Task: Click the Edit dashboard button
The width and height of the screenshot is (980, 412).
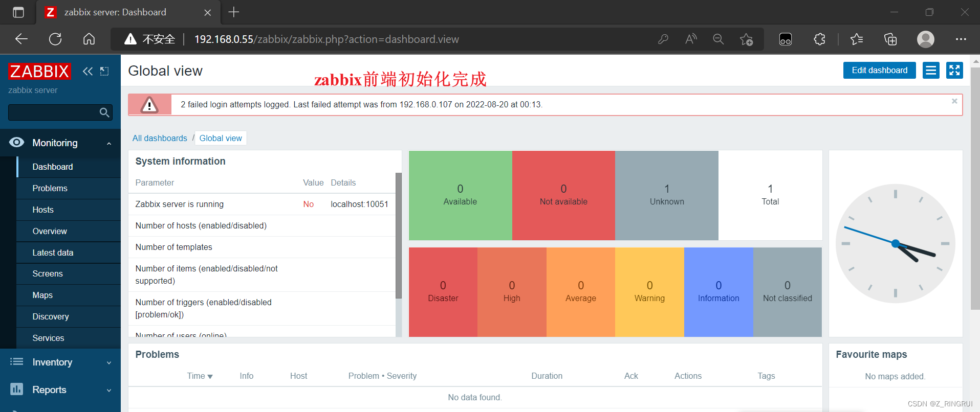Action: 879,71
